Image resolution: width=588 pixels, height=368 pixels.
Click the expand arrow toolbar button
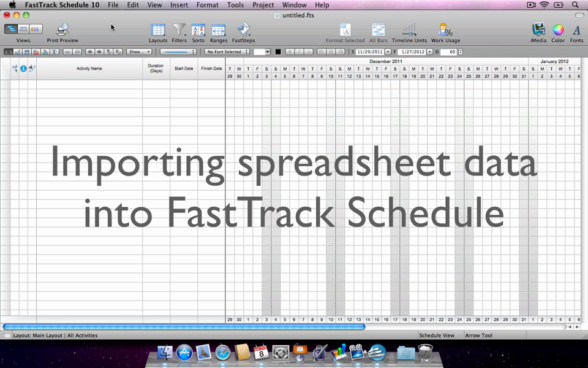(x=118, y=52)
